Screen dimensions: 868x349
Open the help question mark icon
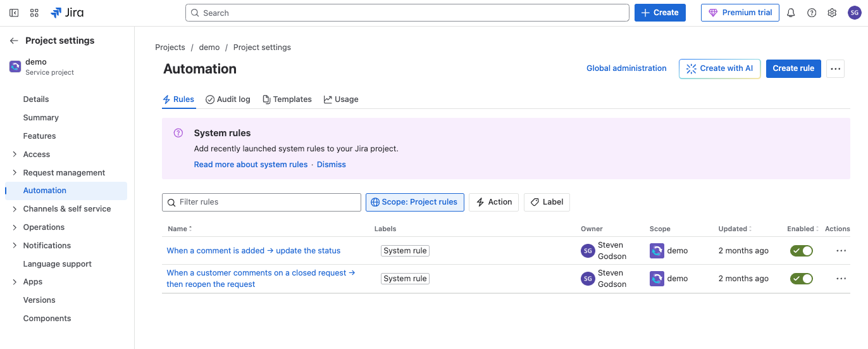812,13
